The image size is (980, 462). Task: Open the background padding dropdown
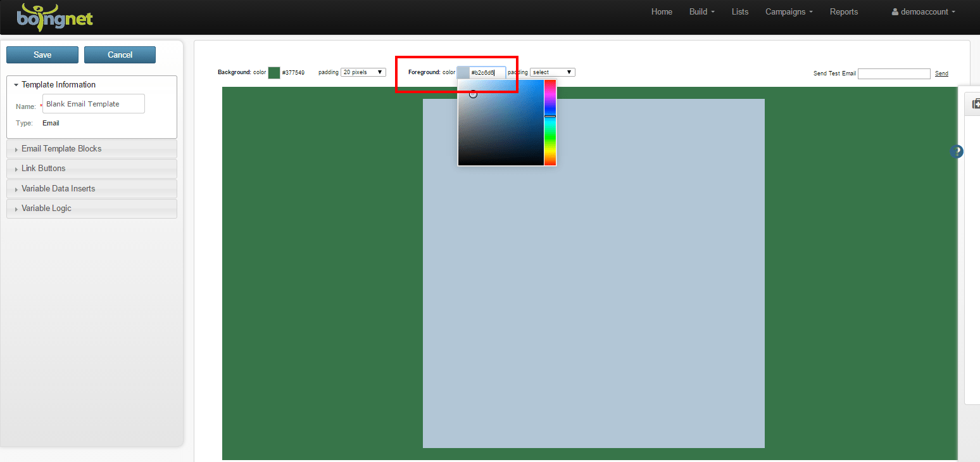pos(363,72)
